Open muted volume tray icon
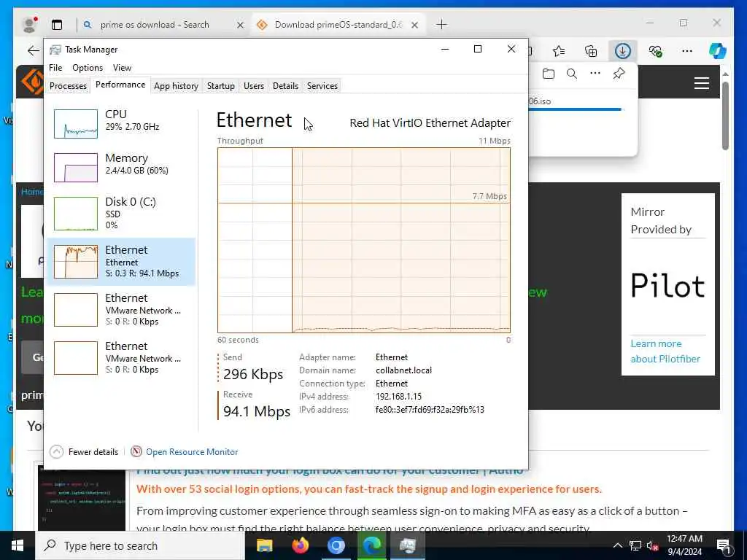 653,545
